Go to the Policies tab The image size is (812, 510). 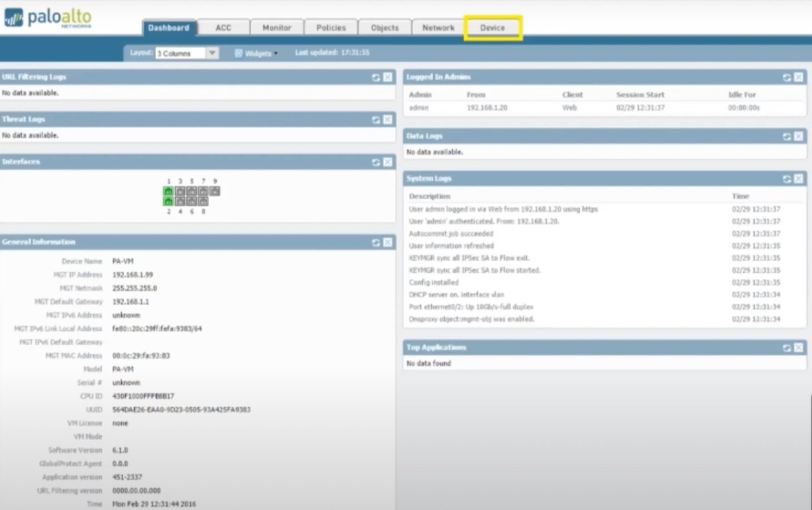(x=331, y=28)
